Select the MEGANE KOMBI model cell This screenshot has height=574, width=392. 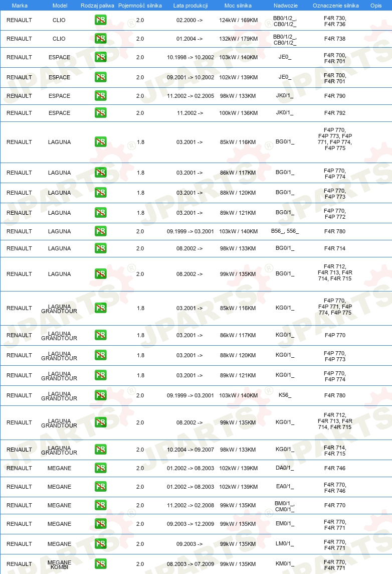point(59,564)
